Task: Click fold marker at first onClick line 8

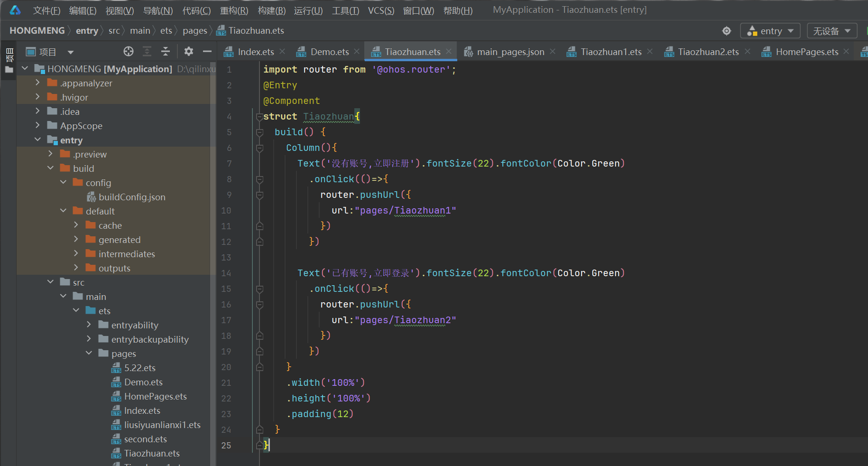Action: (259, 179)
